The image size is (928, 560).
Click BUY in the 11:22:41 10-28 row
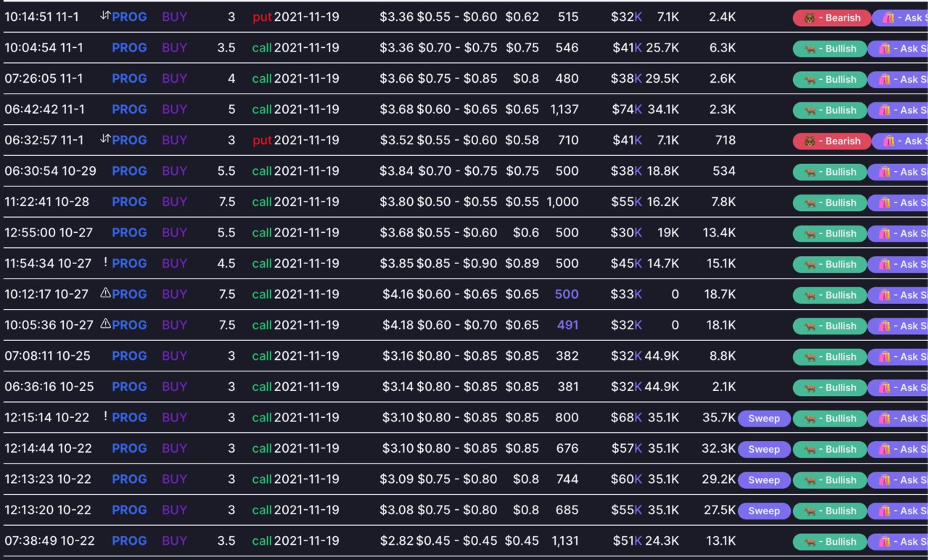tap(174, 202)
